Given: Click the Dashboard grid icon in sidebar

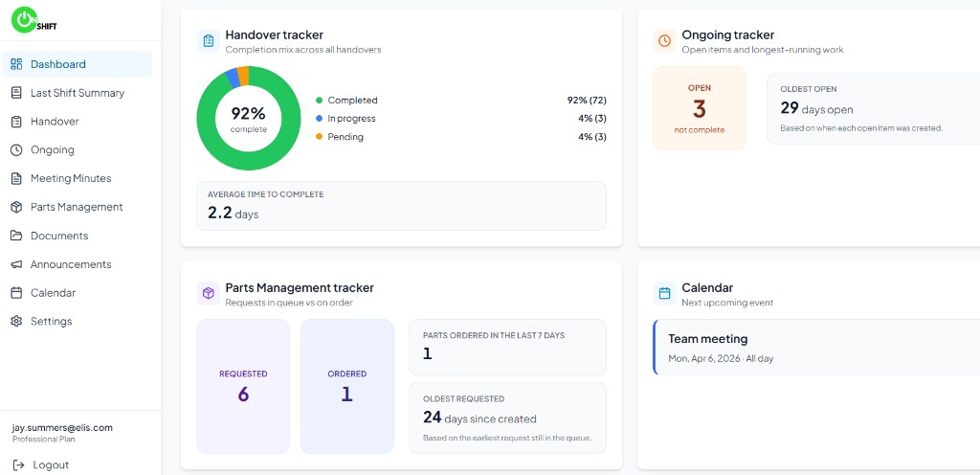Looking at the screenshot, I should (16, 64).
